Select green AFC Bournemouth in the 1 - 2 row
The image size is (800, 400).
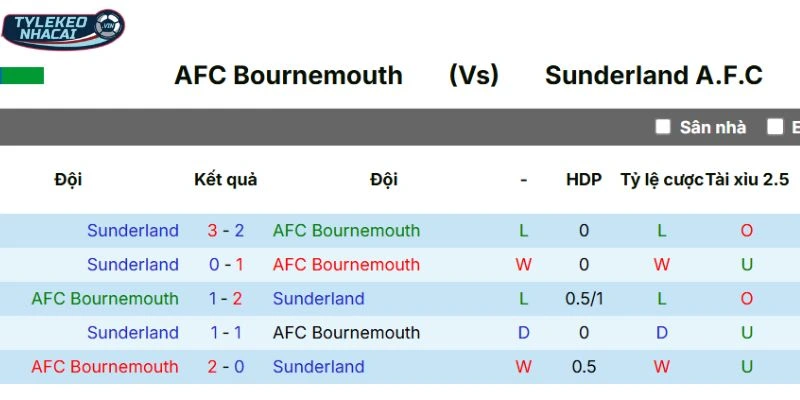pos(105,299)
